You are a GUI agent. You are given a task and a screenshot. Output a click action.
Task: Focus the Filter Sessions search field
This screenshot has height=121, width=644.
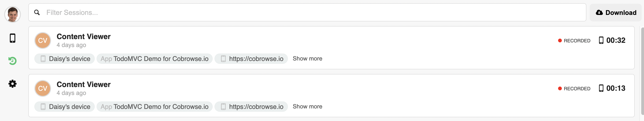[307, 13]
